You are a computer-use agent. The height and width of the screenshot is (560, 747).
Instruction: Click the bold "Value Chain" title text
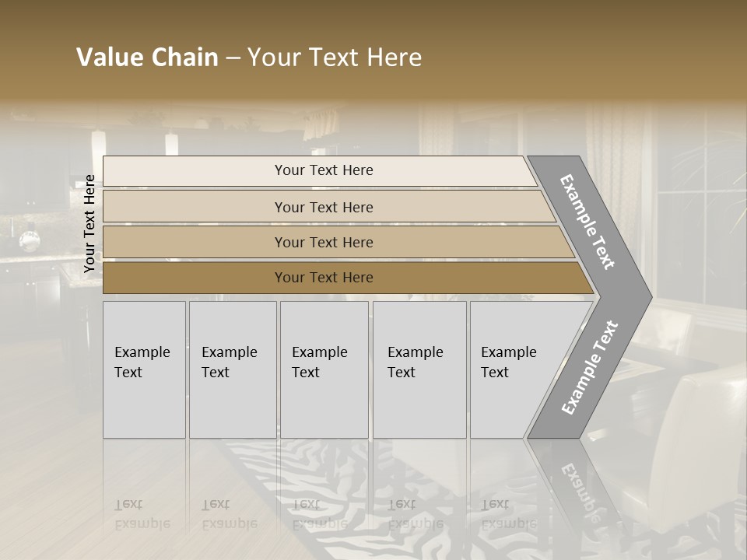[x=147, y=58]
